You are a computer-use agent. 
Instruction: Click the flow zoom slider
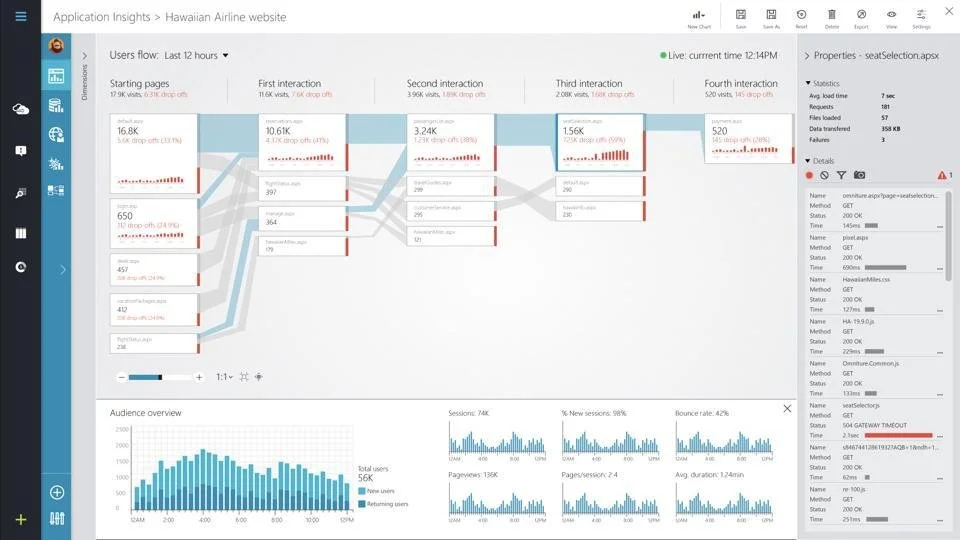pyautogui.click(x=160, y=377)
